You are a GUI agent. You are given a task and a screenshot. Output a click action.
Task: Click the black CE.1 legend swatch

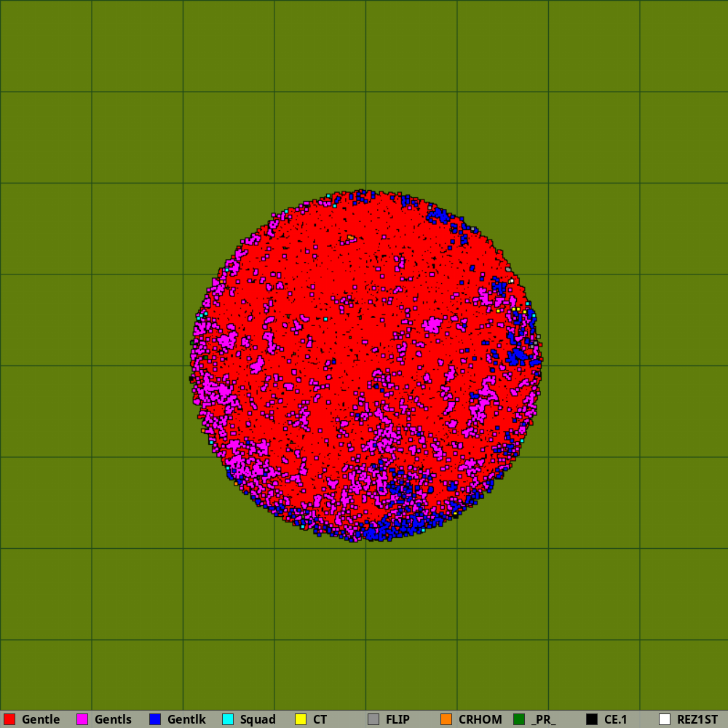point(592,719)
